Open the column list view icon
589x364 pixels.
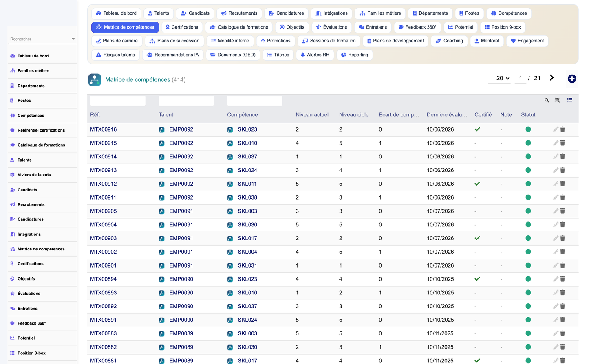(570, 100)
